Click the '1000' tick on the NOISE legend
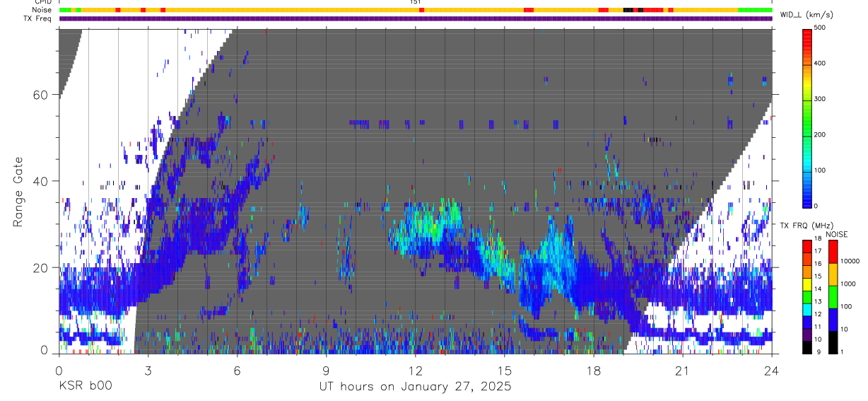The width and height of the screenshot is (868, 401). tap(848, 284)
